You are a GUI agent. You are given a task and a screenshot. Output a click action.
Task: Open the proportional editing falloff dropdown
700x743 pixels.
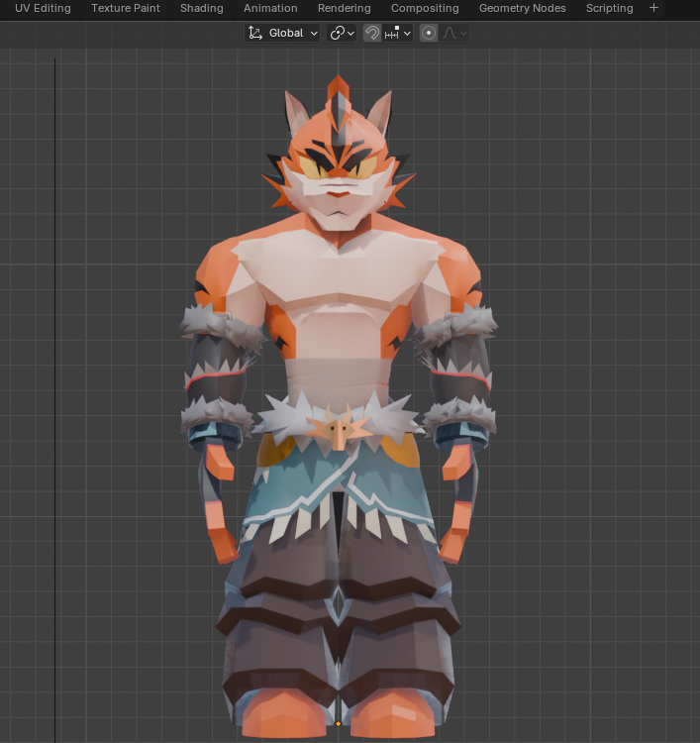(x=454, y=33)
